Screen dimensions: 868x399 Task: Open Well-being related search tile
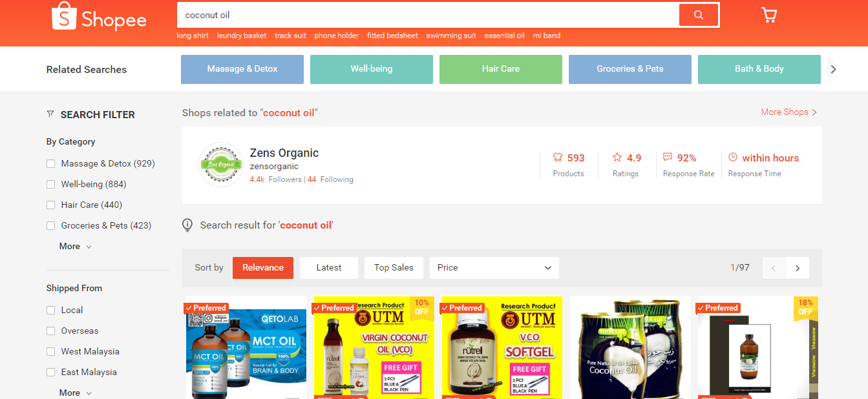click(372, 69)
